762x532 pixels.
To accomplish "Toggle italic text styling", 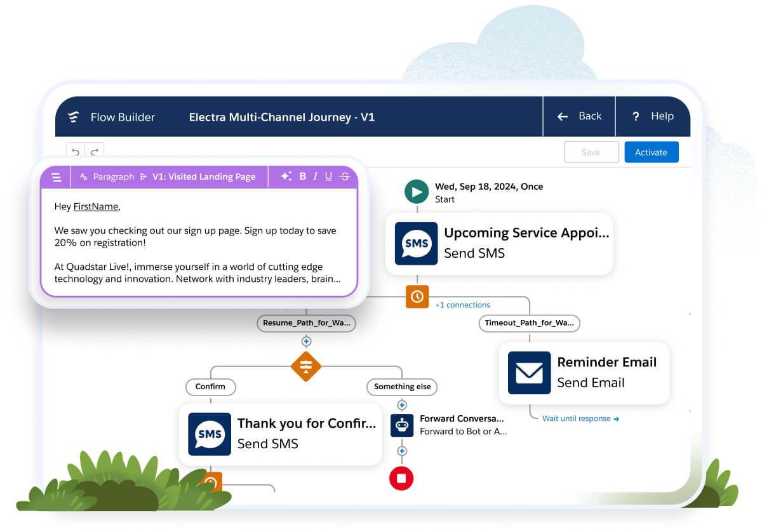I will pyautogui.click(x=316, y=176).
